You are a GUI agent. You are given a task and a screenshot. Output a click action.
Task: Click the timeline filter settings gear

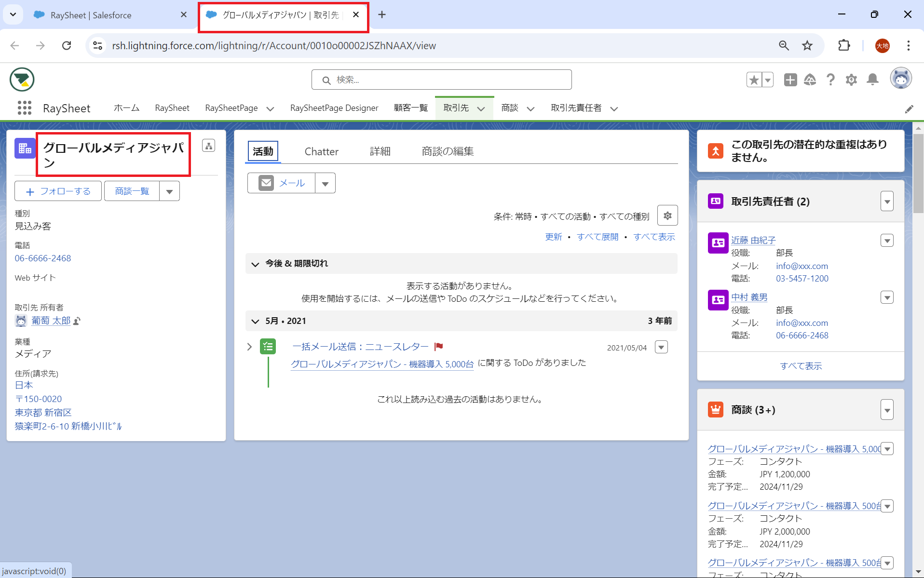point(667,215)
